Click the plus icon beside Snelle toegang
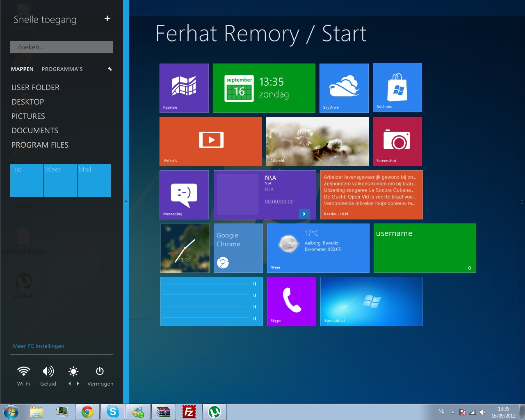Image resolution: width=525 pixels, height=420 pixels. click(x=107, y=18)
